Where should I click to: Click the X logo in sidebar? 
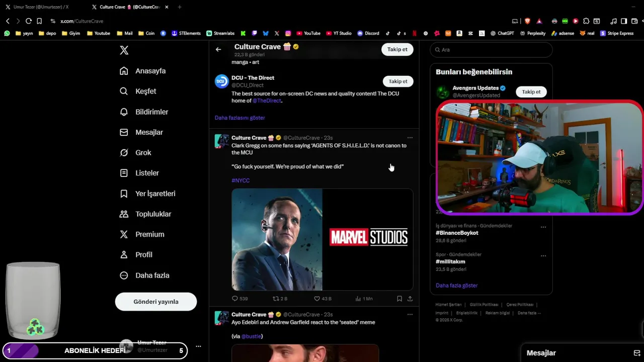coord(124,50)
